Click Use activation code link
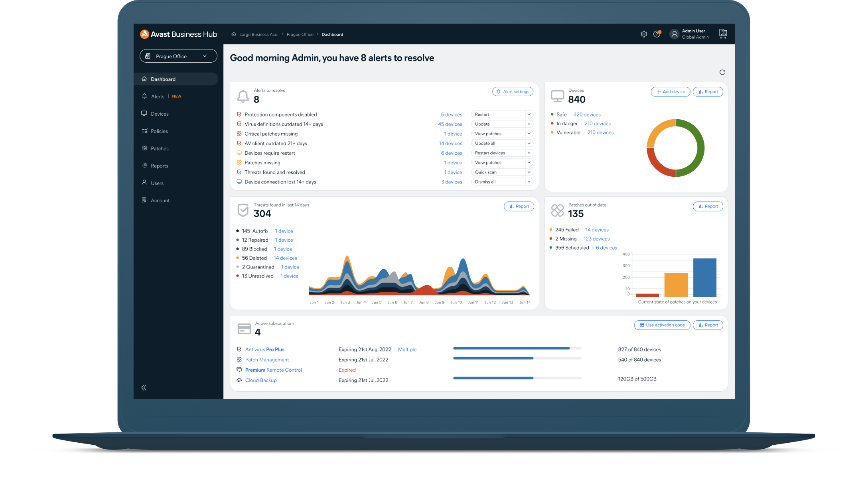Image resolution: width=868 pixels, height=497 pixels. (x=661, y=325)
